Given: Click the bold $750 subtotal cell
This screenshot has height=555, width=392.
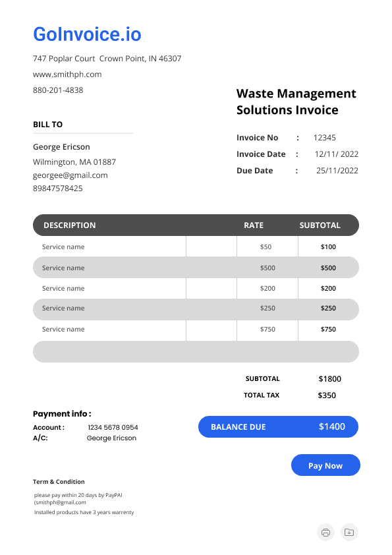Looking at the screenshot, I should click(x=328, y=329).
